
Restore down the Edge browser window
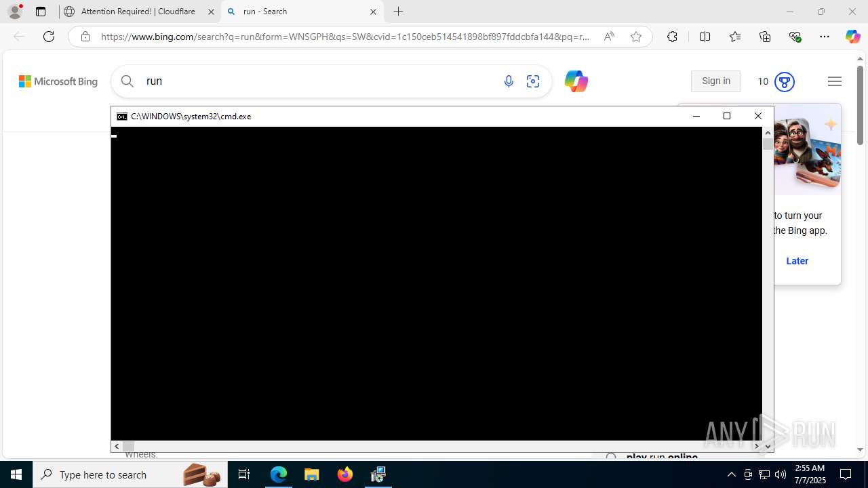coord(821,12)
